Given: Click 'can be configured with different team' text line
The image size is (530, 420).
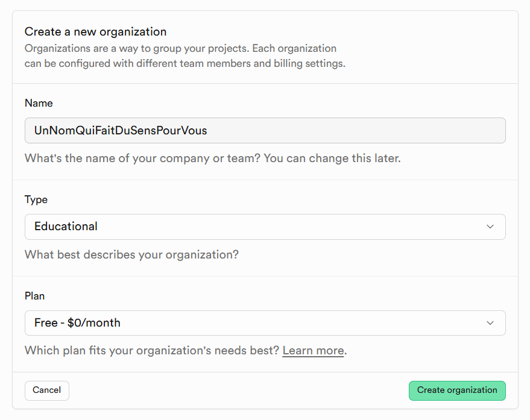Looking at the screenshot, I should coord(185,63).
